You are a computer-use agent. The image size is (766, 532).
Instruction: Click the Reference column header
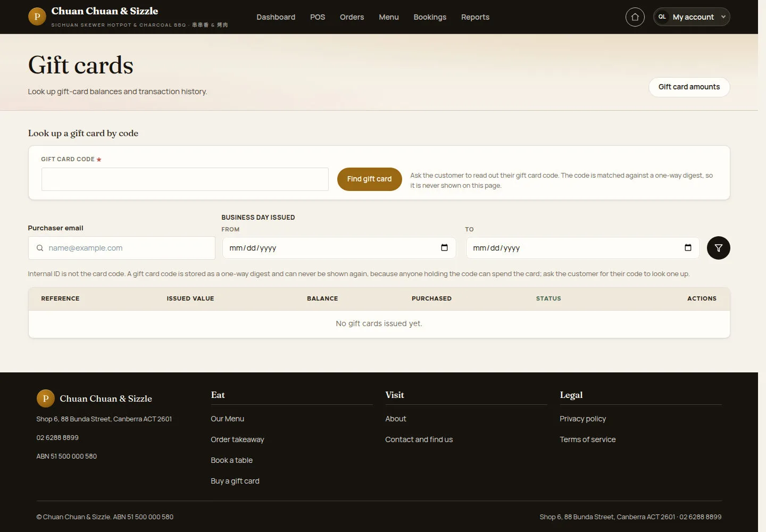(60, 298)
